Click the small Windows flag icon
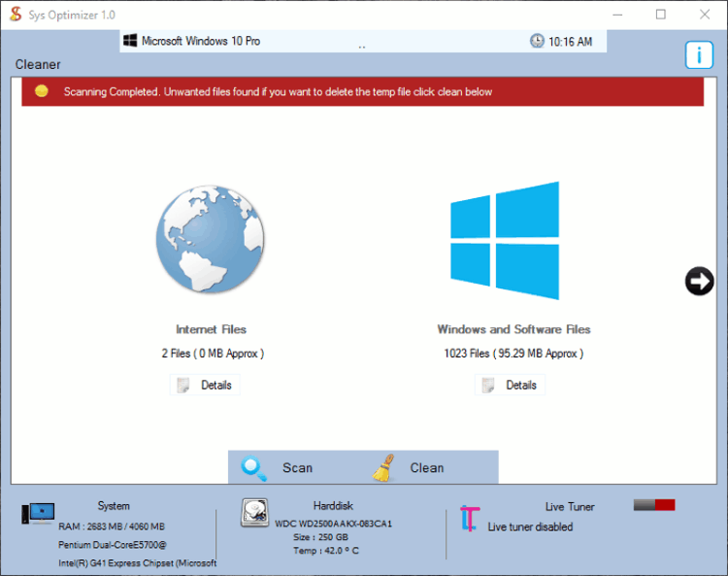 pyautogui.click(x=130, y=41)
